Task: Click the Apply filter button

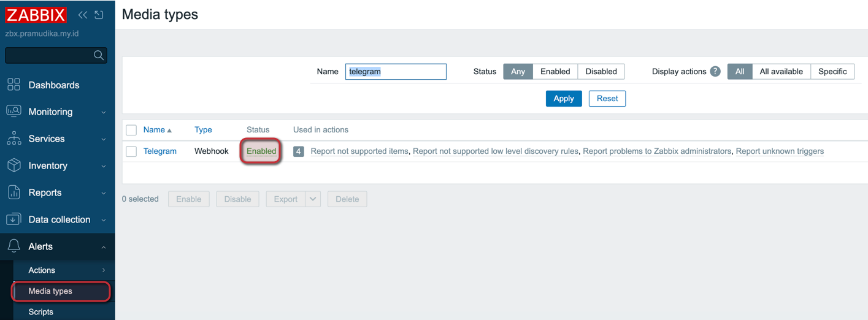Action: 564,98
